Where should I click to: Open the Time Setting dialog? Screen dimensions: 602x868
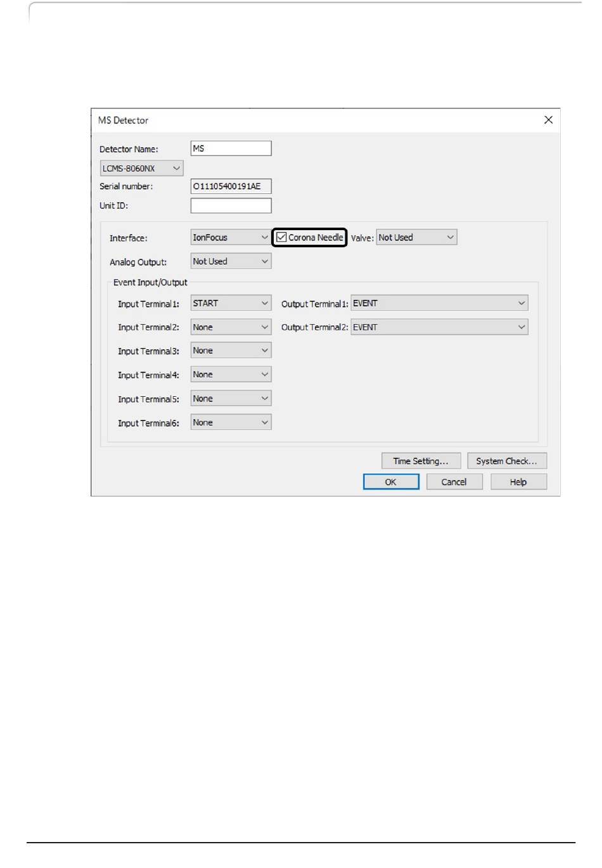421,461
